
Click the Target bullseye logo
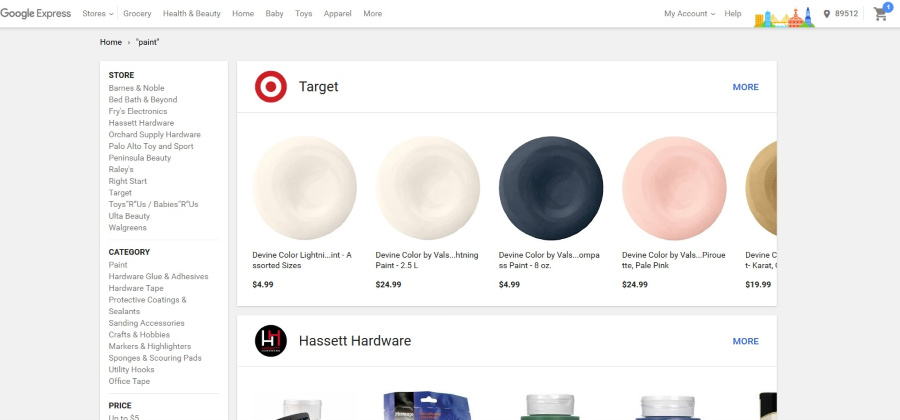(x=271, y=87)
